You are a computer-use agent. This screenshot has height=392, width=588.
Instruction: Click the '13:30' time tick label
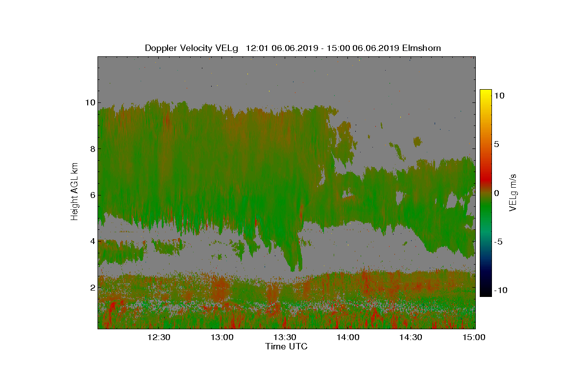click(285, 338)
